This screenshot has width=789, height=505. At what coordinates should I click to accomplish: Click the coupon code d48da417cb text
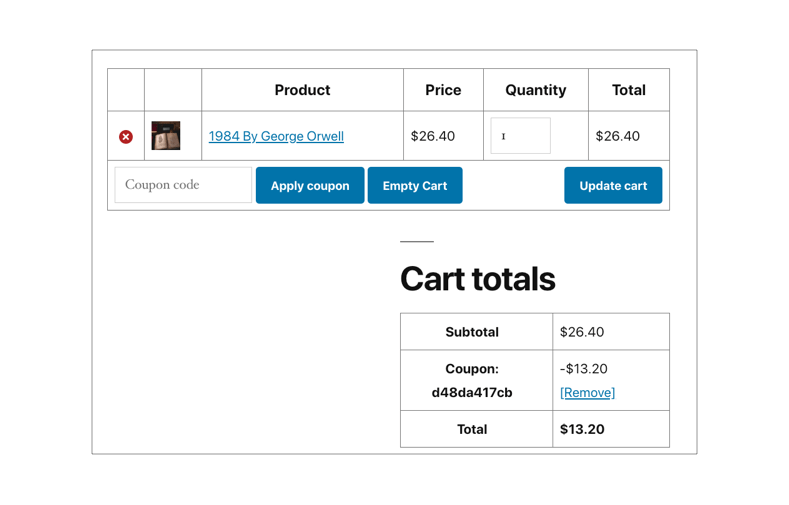[x=472, y=393]
